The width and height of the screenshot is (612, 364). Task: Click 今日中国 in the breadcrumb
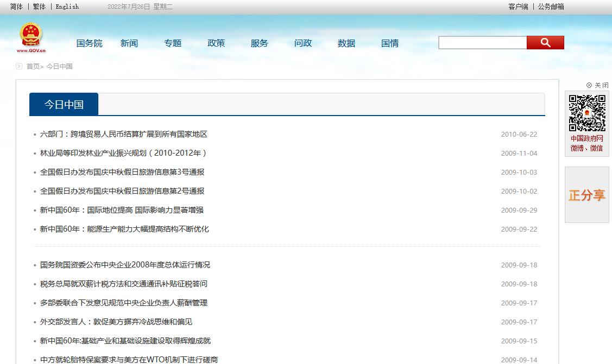coord(59,66)
